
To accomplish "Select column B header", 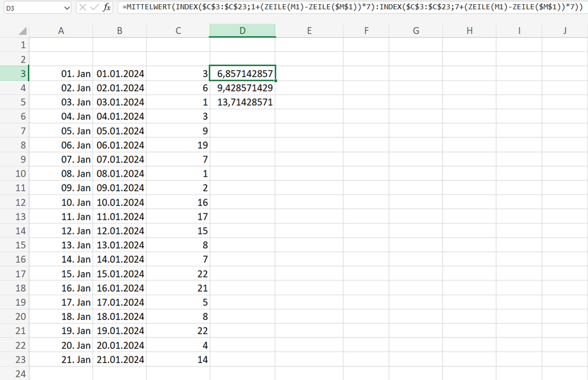I will (119, 31).
